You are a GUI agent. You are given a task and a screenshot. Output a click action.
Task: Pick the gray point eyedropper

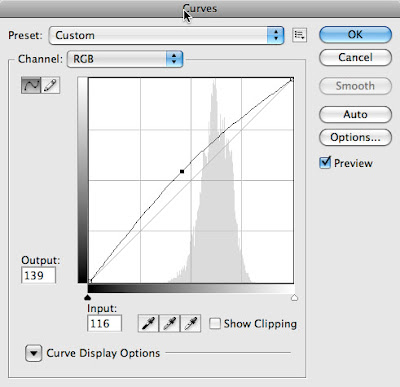[x=170, y=324]
